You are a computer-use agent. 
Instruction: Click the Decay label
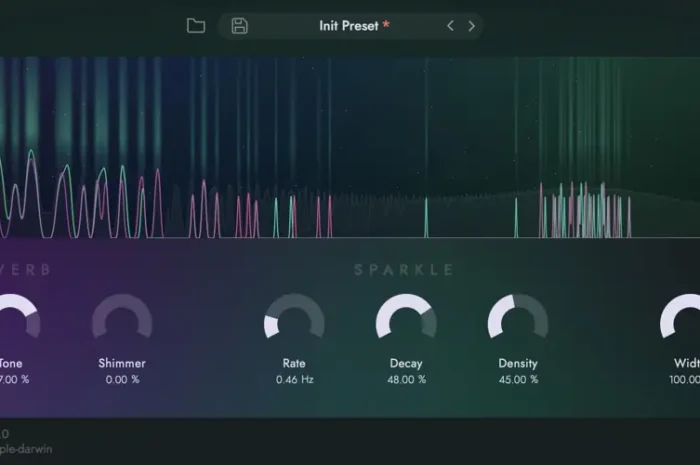406,364
